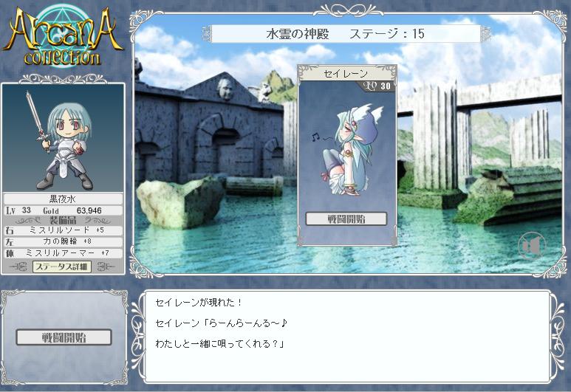Select body equipment ミスリルアーマー +7
Screen dimensions: 571x392
[x=64, y=253]
